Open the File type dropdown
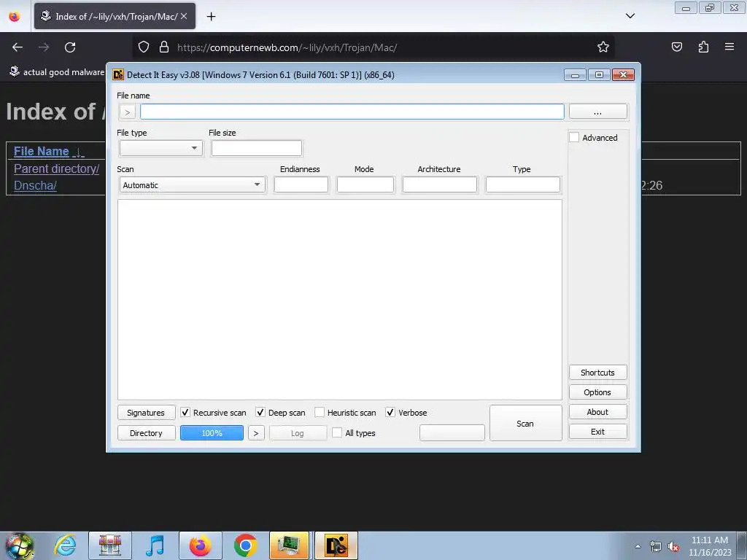747x560 pixels. (160, 148)
